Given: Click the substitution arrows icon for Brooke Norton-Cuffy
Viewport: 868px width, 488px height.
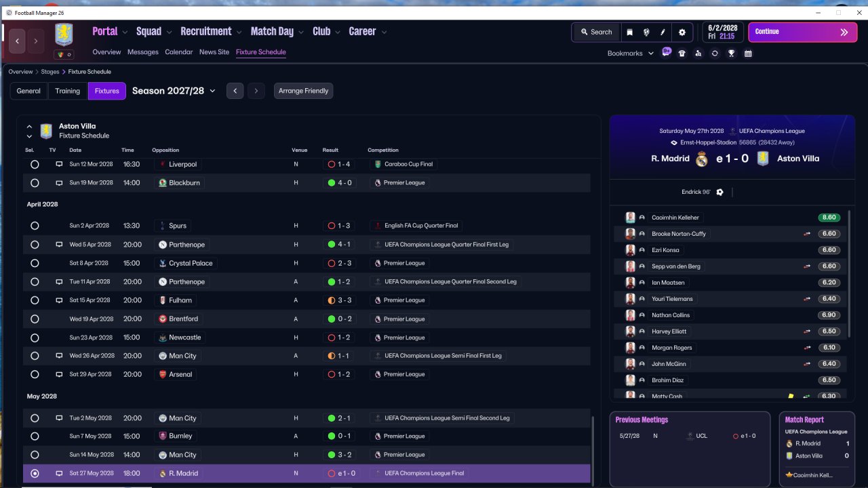Looking at the screenshot, I should [808, 234].
